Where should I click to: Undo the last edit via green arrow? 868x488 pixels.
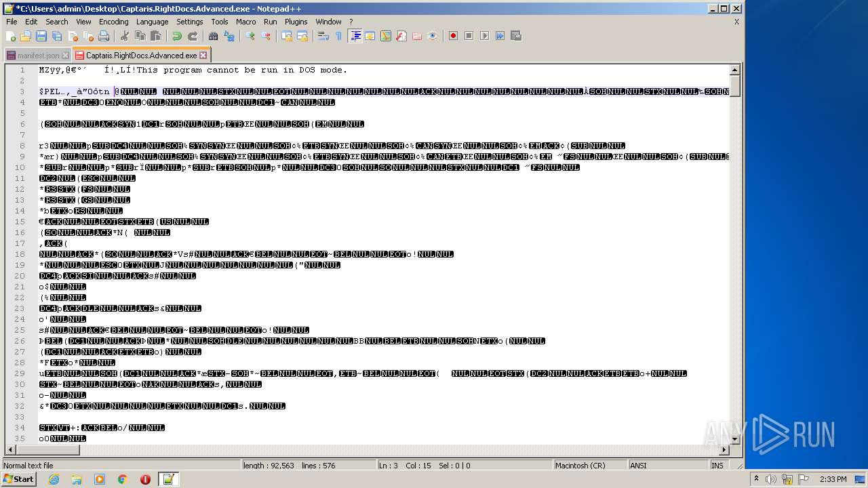click(176, 36)
